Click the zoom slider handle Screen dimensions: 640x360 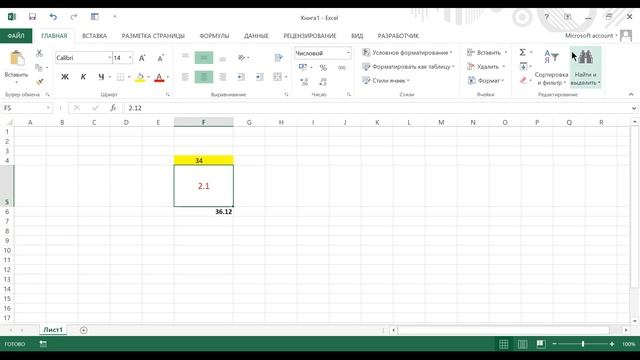[x=583, y=344]
